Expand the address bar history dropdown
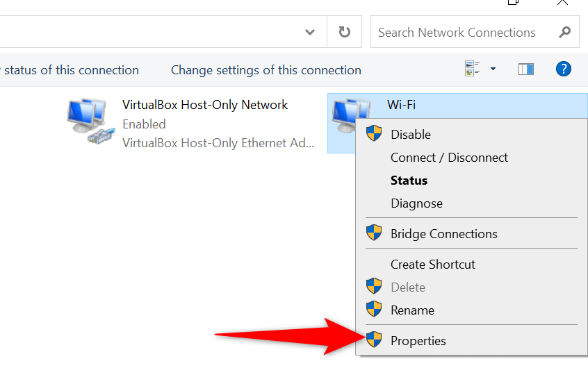588x368 pixels. coord(310,33)
